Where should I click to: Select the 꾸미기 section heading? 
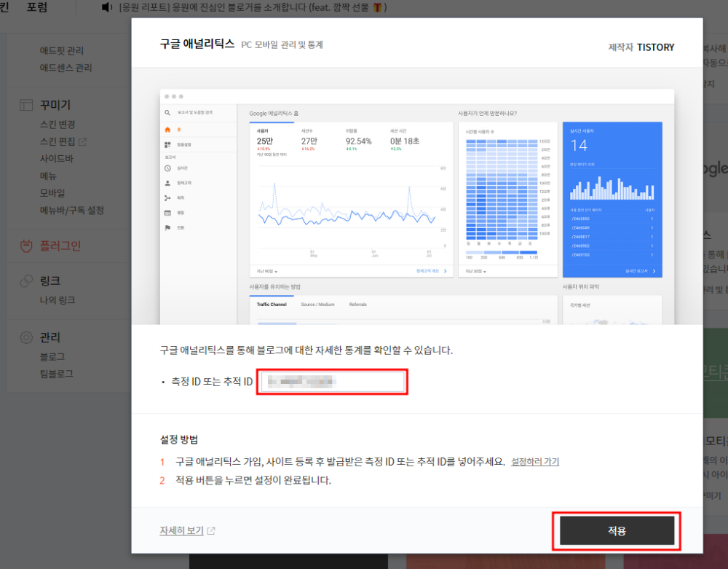pyautogui.click(x=55, y=105)
